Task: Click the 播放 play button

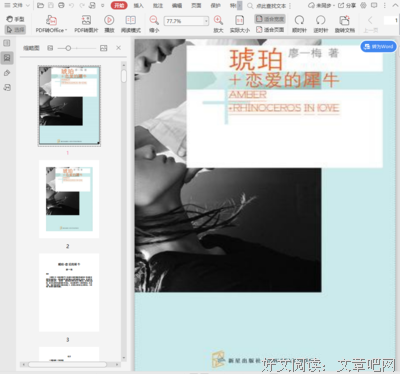Action: point(109,24)
